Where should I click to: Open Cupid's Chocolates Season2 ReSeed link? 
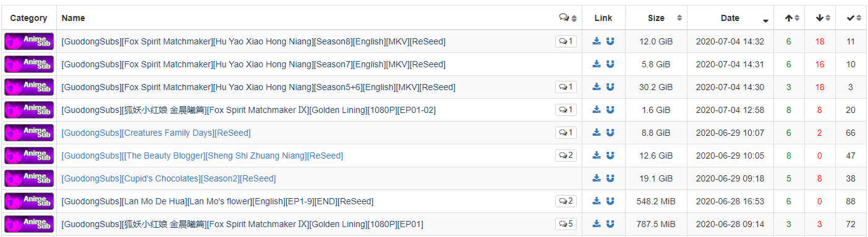click(x=168, y=178)
